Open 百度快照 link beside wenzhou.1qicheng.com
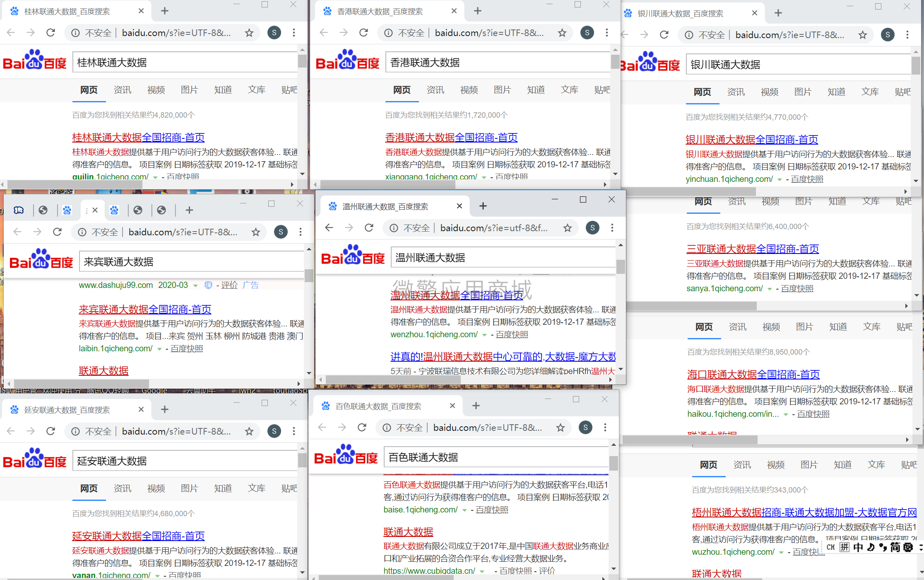 (512, 334)
